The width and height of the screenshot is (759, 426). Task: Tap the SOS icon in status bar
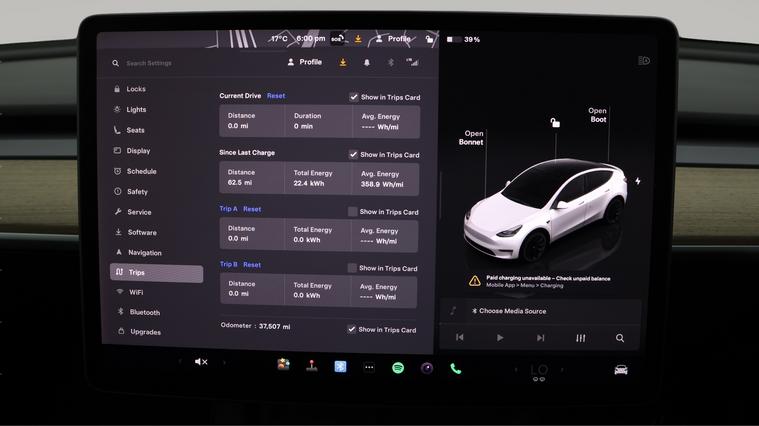[x=337, y=39]
